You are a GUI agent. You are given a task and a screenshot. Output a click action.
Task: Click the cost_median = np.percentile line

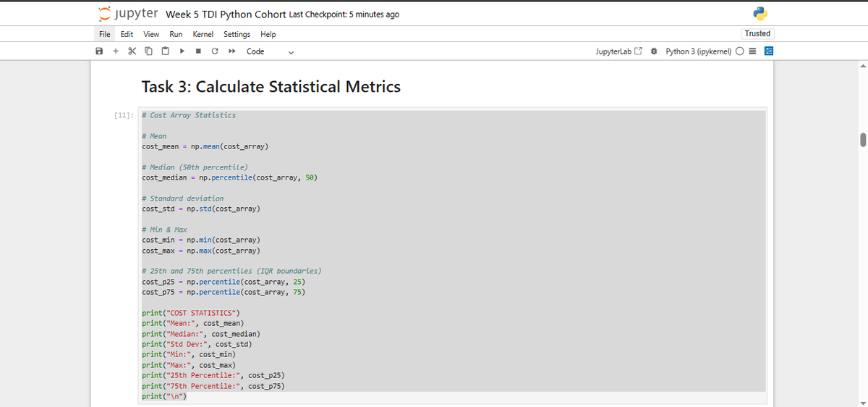click(x=230, y=177)
